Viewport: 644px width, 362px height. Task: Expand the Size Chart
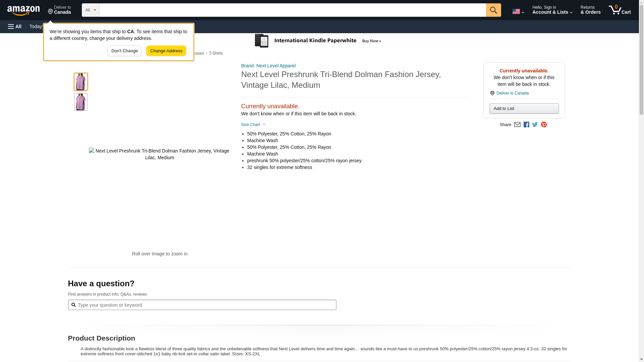[253, 125]
